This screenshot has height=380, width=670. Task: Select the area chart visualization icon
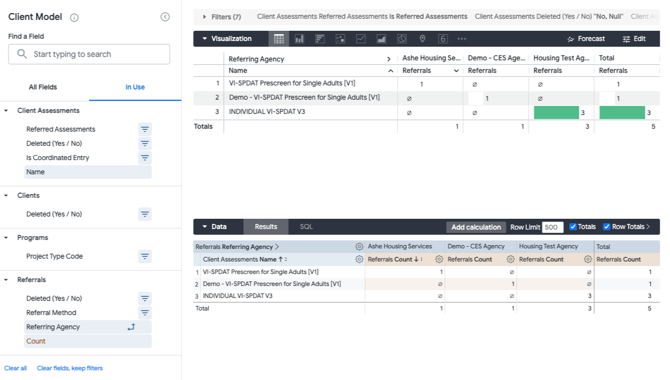tap(381, 39)
